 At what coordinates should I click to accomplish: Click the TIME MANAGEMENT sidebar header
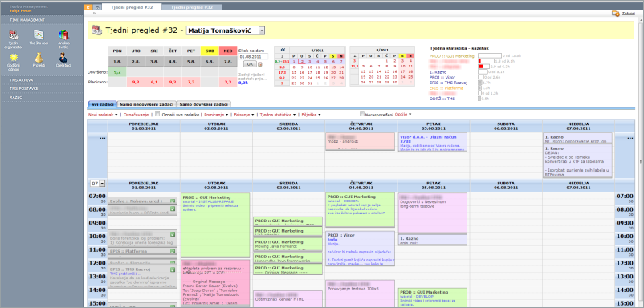coord(41,20)
